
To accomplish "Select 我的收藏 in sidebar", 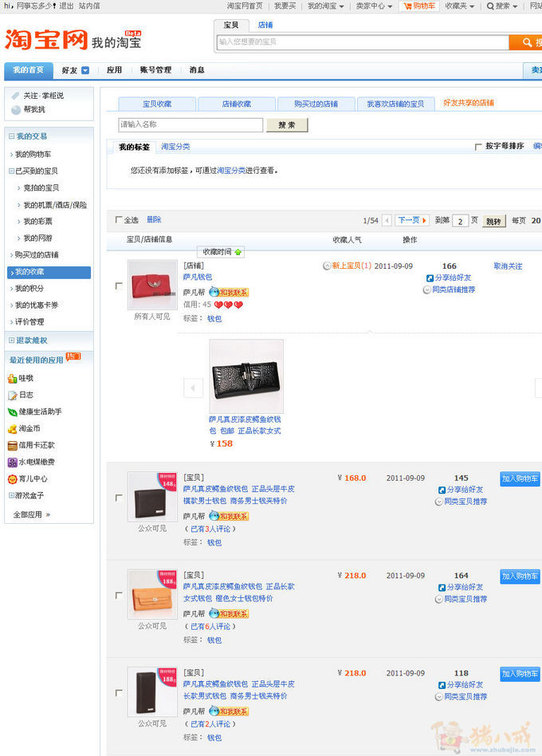I will [x=49, y=272].
